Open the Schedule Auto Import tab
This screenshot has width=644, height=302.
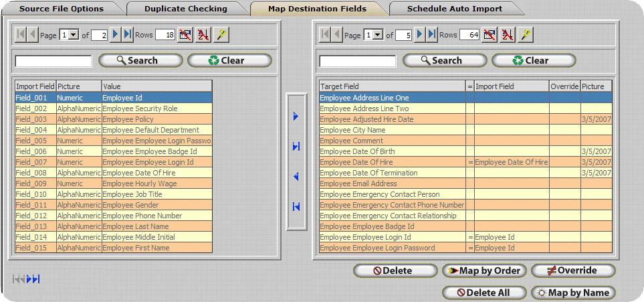(x=454, y=9)
